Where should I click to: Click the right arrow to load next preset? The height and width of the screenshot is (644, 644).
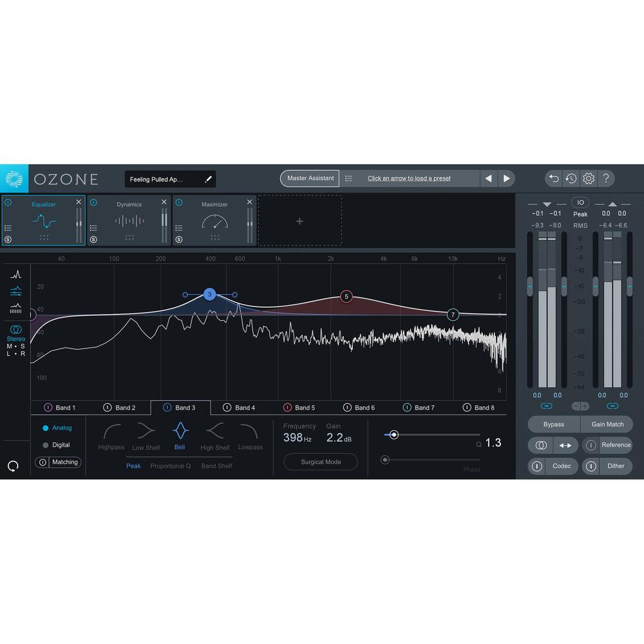click(x=507, y=178)
